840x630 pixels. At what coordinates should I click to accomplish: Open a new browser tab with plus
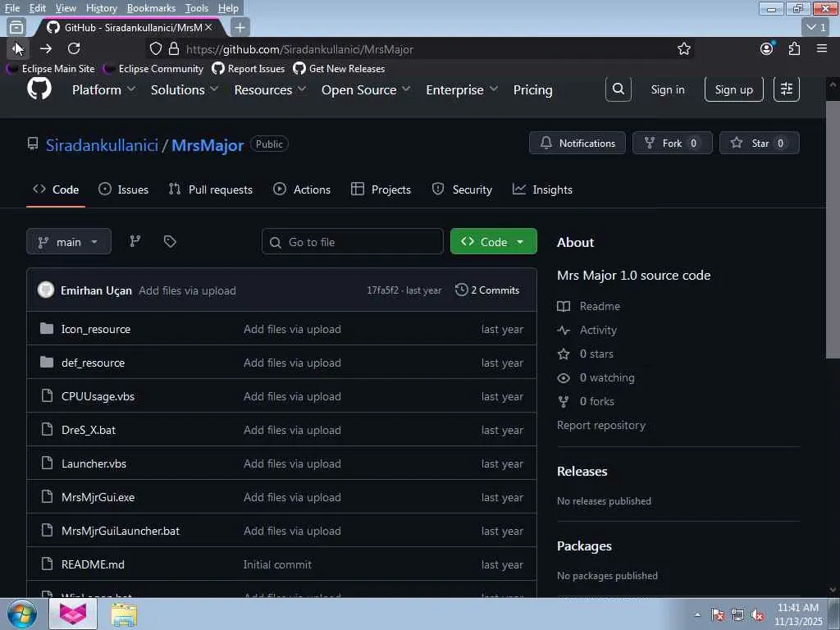click(x=240, y=27)
